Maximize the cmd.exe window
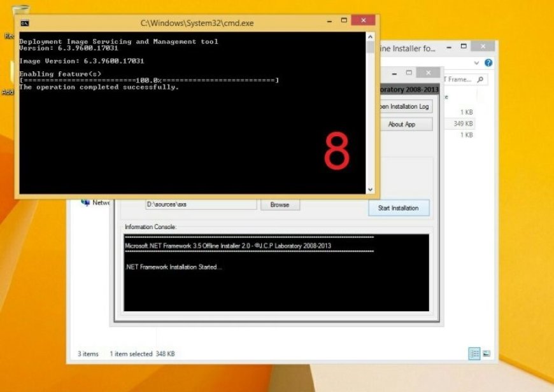 (344, 20)
